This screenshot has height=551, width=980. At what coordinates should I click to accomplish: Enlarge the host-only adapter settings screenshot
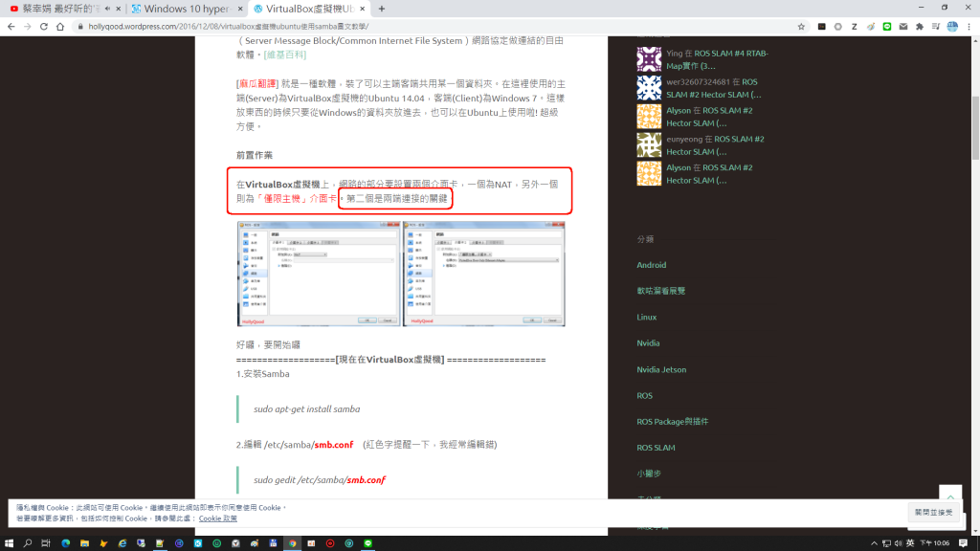483,274
